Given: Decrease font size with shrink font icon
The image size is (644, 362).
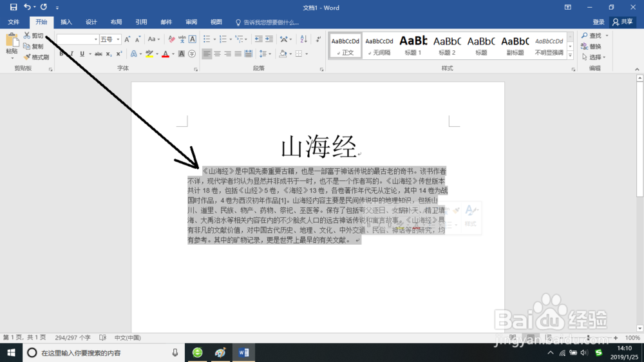Looking at the screenshot, I should point(138,39).
